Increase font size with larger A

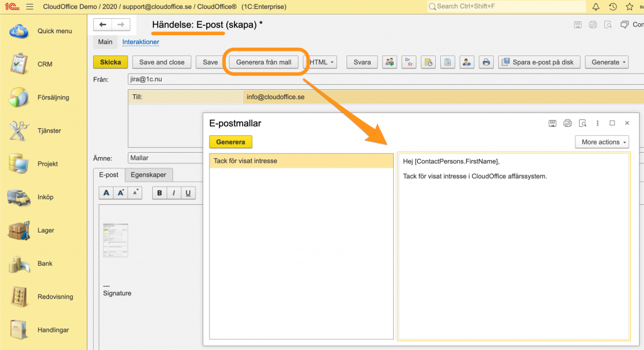point(121,193)
